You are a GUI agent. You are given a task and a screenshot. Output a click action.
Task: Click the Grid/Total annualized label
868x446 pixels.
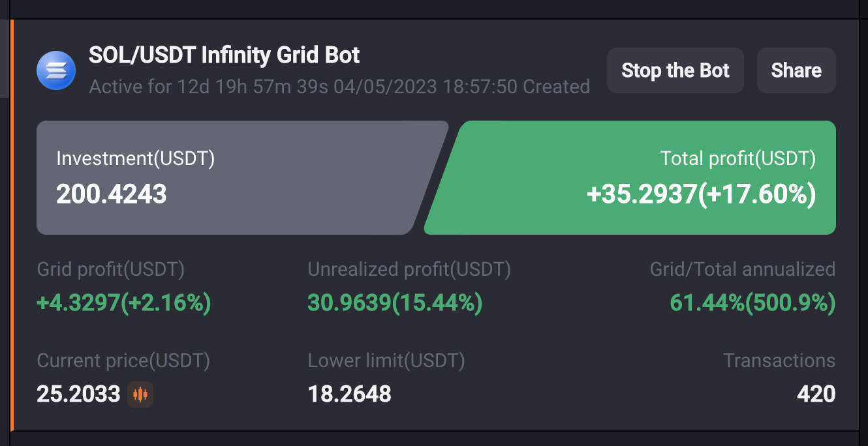(743, 269)
